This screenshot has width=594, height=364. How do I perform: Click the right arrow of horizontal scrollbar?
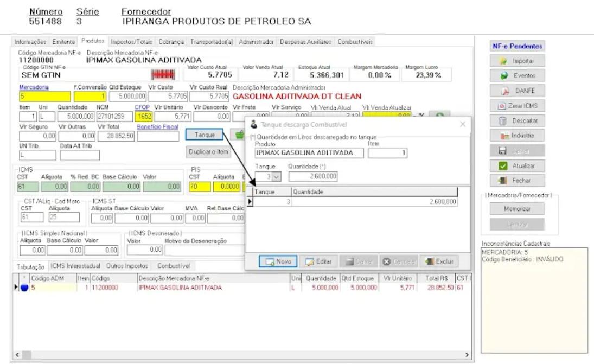click(x=467, y=355)
